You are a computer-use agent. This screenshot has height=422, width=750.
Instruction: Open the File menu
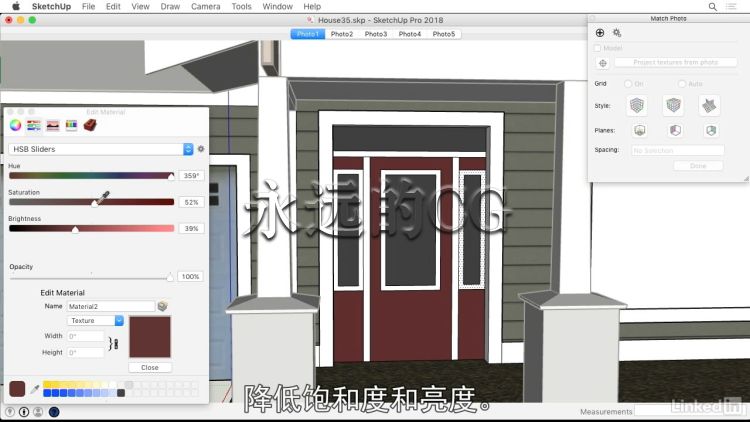point(88,7)
